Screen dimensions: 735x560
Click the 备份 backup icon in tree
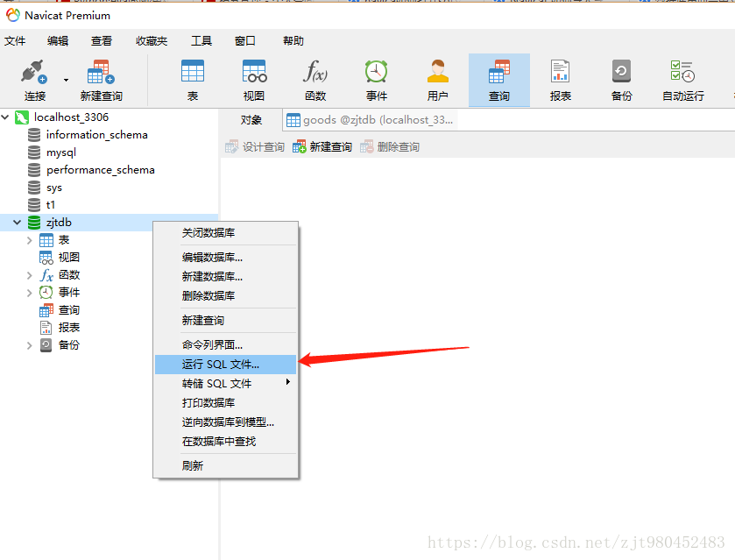(46, 345)
